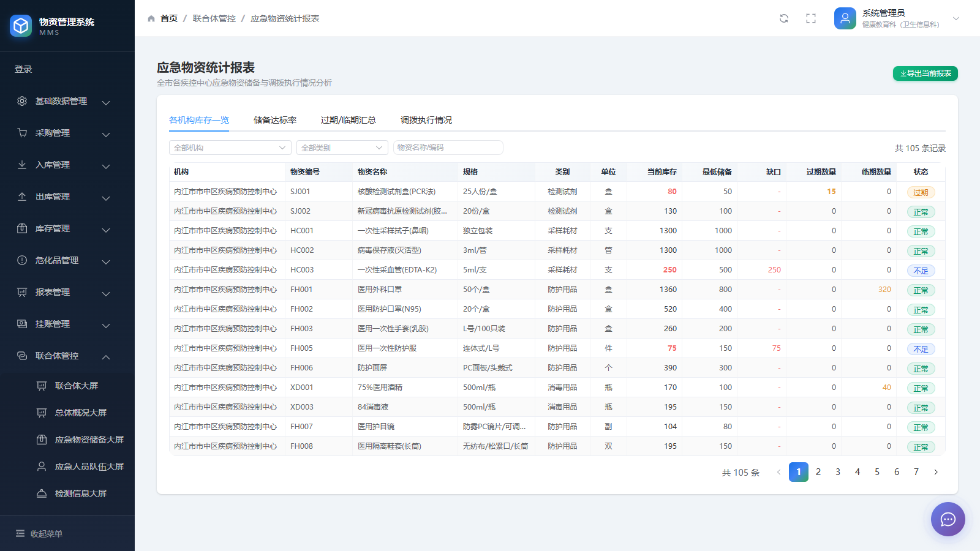Switch to the 调拨执行情况 tab

426,120
